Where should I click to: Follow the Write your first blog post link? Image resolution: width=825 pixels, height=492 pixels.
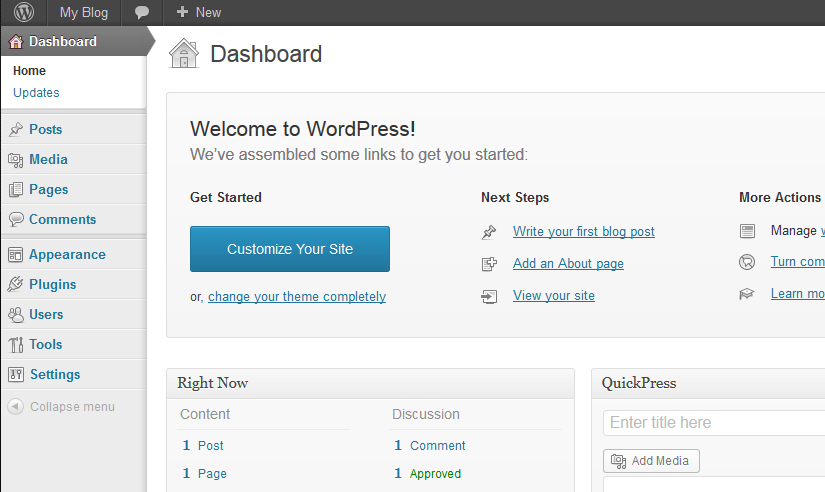(x=583, y=231)
